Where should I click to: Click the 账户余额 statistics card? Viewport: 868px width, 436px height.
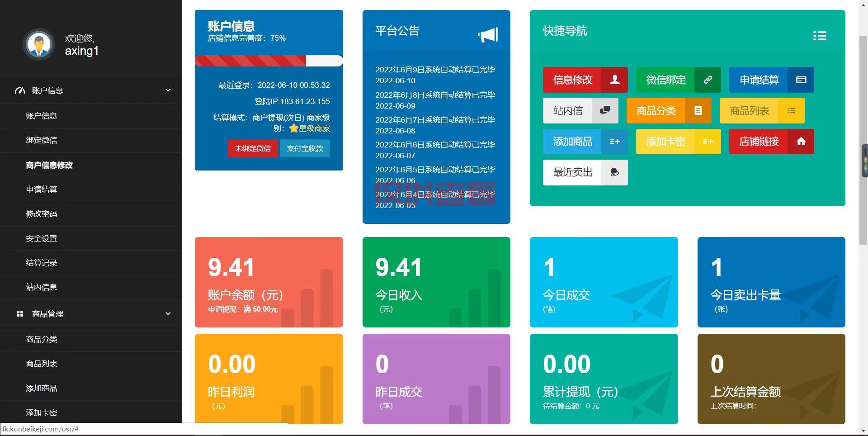point(269,282)
